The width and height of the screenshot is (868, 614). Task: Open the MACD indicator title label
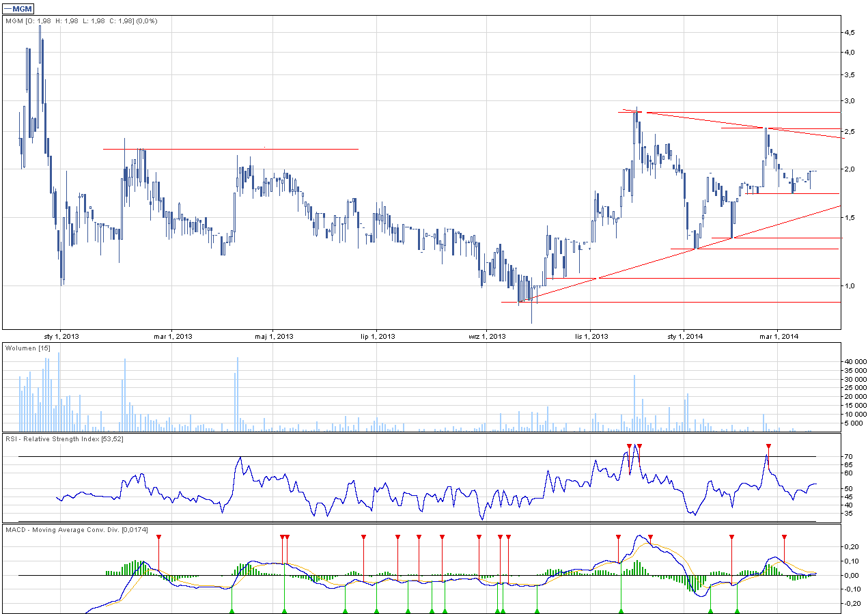tap(72, 529)
